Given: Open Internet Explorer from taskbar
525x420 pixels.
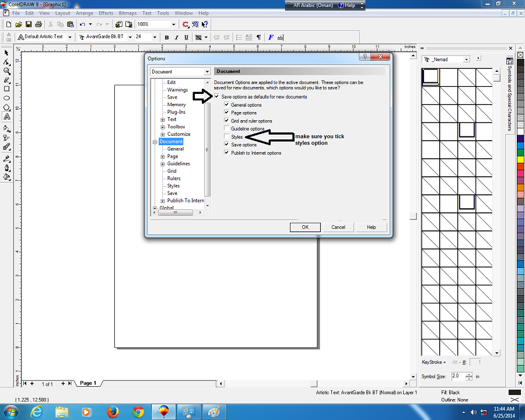Looking at the screenshot, I should pyautogui.click(x=36, y=412).
